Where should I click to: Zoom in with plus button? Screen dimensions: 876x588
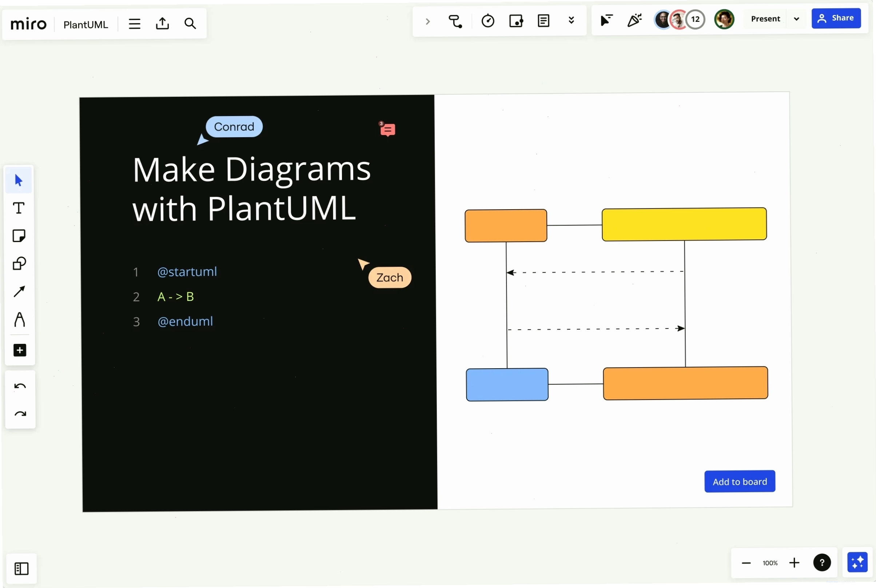(x=793, y=563)
